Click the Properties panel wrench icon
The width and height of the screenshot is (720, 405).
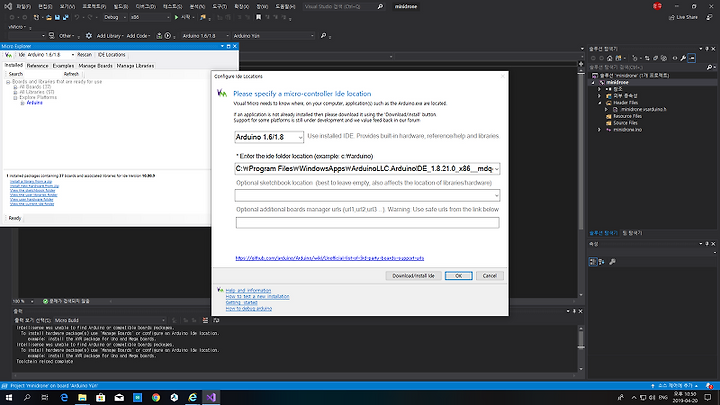(612, 262)
